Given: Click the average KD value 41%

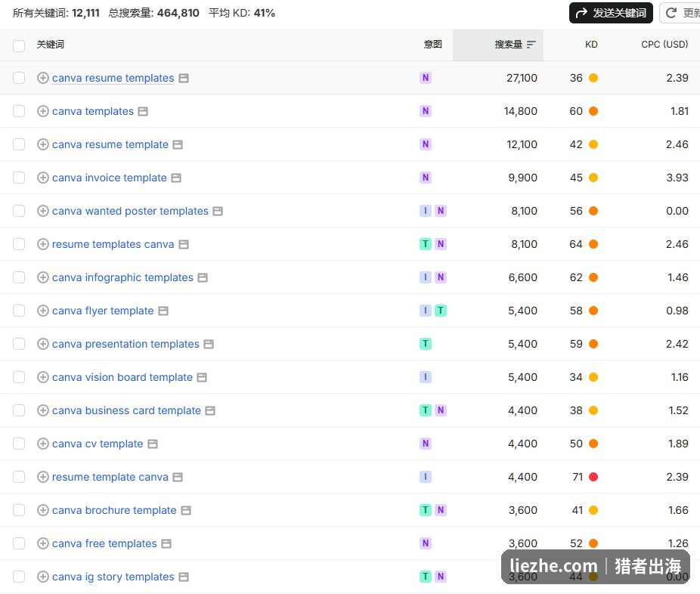Looking at the screenshot, I should tap(265, 13).
